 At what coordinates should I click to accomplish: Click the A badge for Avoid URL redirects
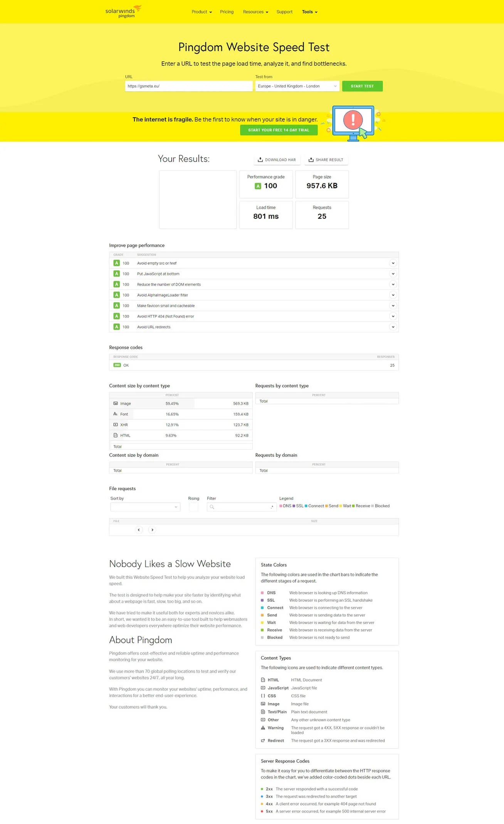116,327
